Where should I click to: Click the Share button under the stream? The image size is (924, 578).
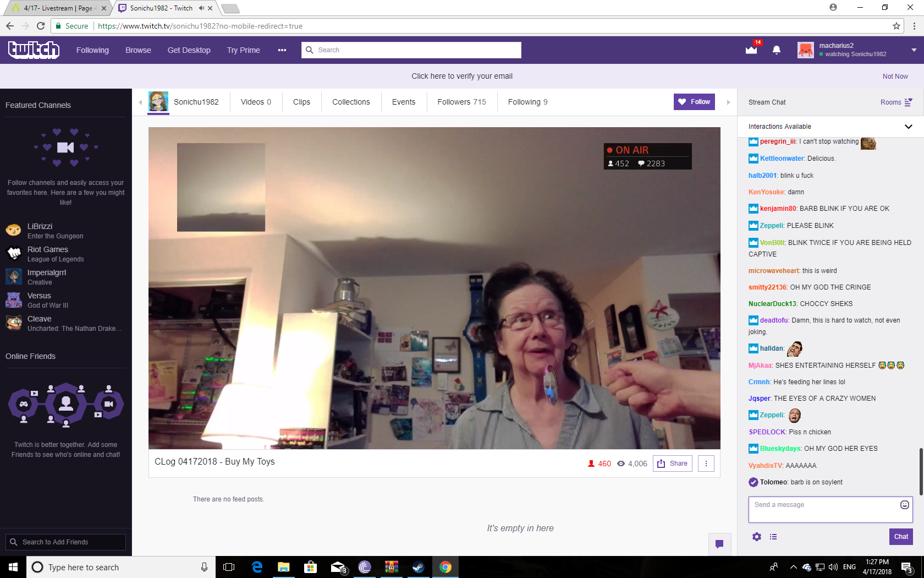tap(673, 464)
